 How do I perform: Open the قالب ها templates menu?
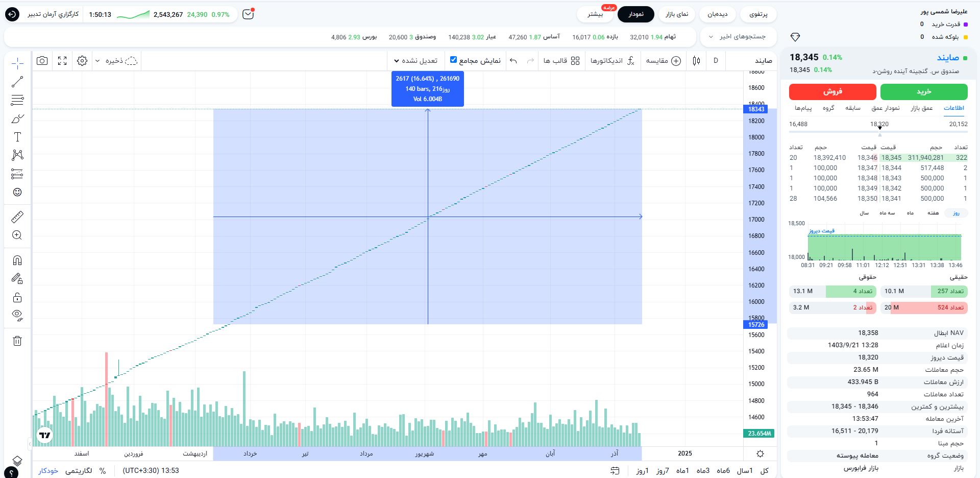click(561, 61)
